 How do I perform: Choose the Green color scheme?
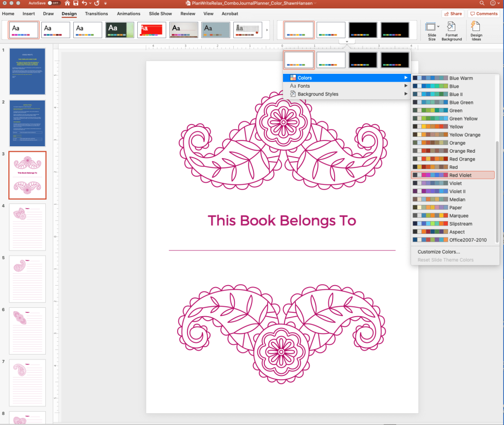point(453,110)
